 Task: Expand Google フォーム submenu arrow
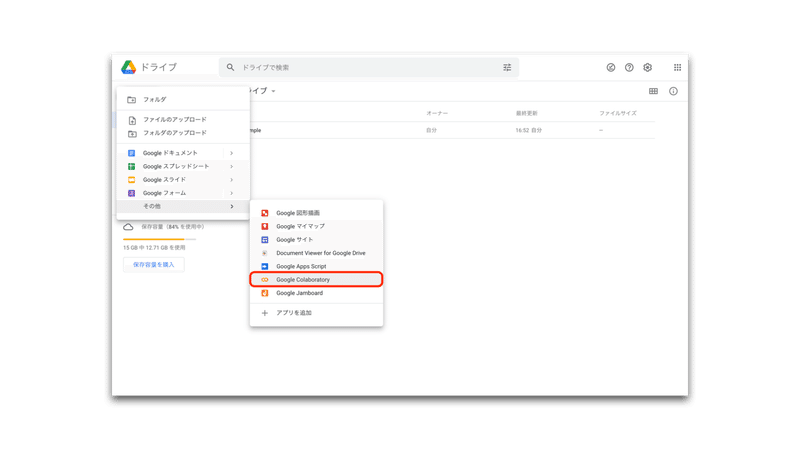coord(232,193)
